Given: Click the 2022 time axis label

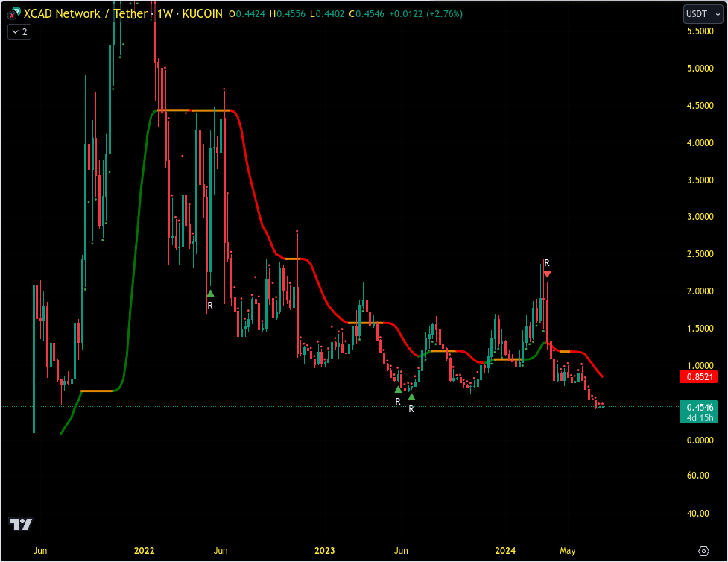Looking at the screenshot, I should tap(144, 551).
